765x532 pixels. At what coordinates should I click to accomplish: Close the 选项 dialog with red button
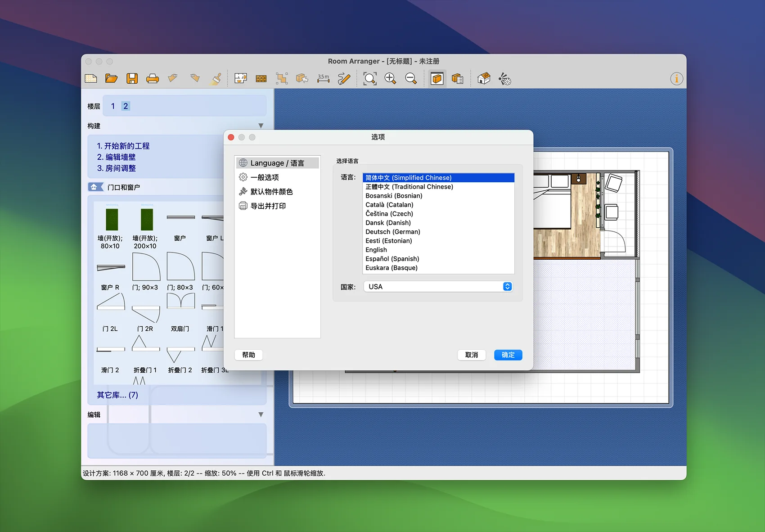(231, 137)
